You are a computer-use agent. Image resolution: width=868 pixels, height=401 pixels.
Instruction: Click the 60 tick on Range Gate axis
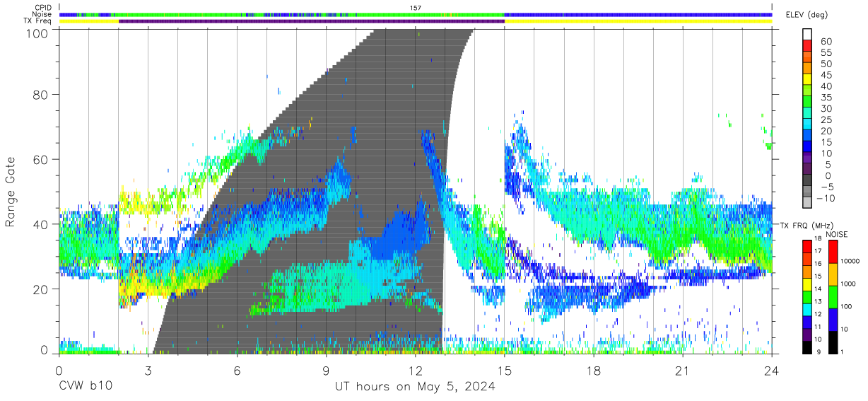(42, 159)
